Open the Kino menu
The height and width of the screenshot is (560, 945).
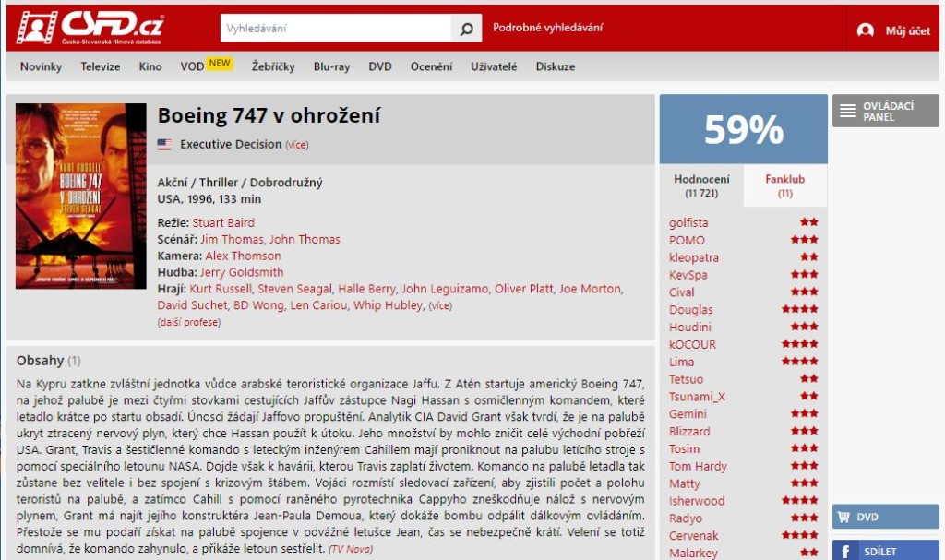(150, 66)
